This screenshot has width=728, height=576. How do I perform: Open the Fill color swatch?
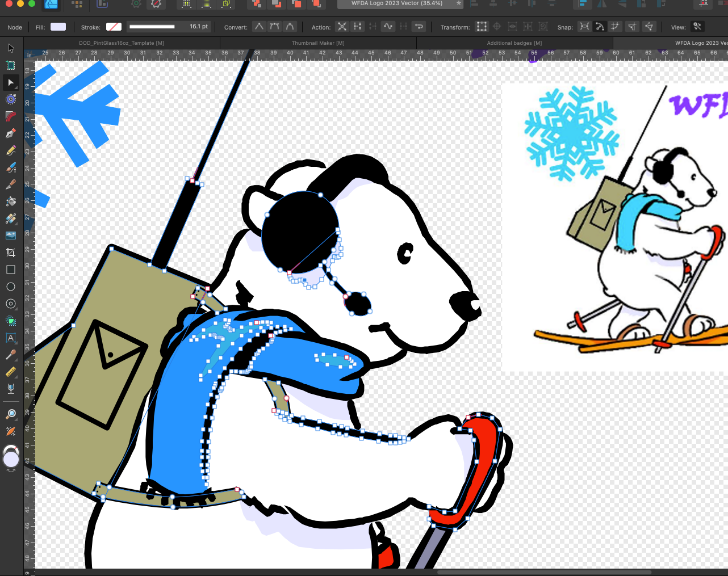pyautogui.click(x=58, y=27)
